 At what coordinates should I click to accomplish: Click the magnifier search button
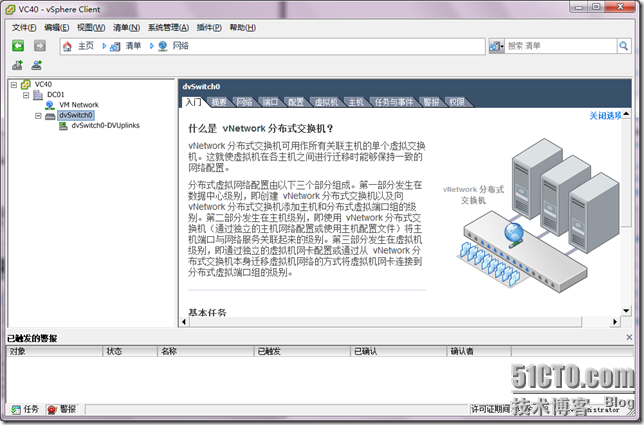623,46
